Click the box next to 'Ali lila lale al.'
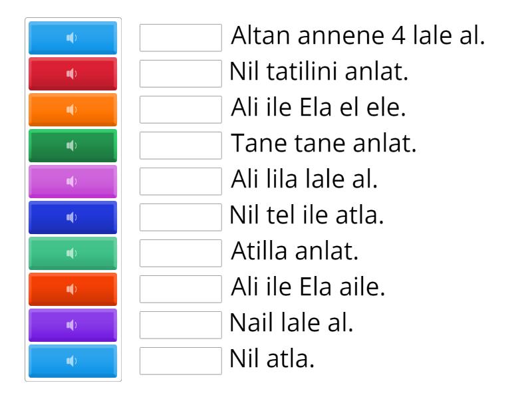The height and width of the screenshot is (399, 532). [x=181, y=182]
